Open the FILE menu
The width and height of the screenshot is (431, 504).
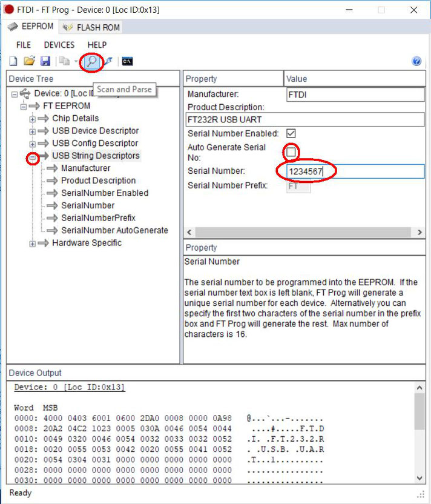point(24,45)
